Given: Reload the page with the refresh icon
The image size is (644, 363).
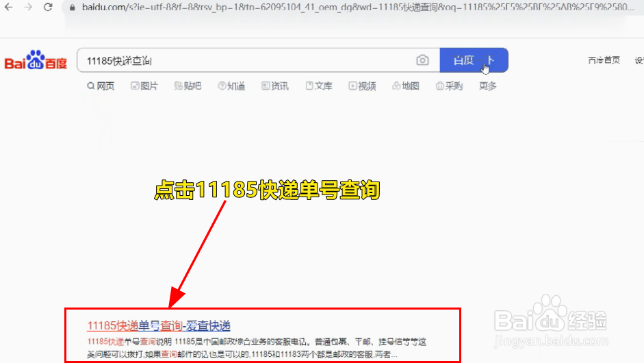Looking at the screenshot, I should [x=48, y=7].
